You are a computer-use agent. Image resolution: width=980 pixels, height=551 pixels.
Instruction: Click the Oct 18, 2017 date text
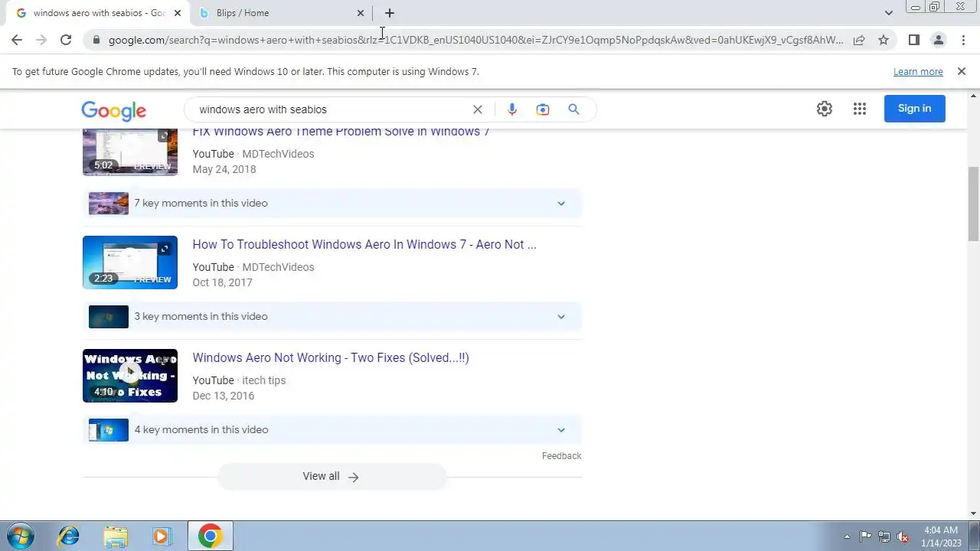[x=222, y=282]
